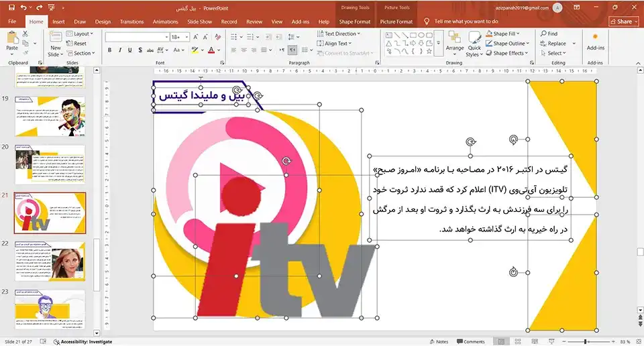Start slideshow from beginning icon in title bar
This screenshot has width=644, height=346.
[52, 8]
